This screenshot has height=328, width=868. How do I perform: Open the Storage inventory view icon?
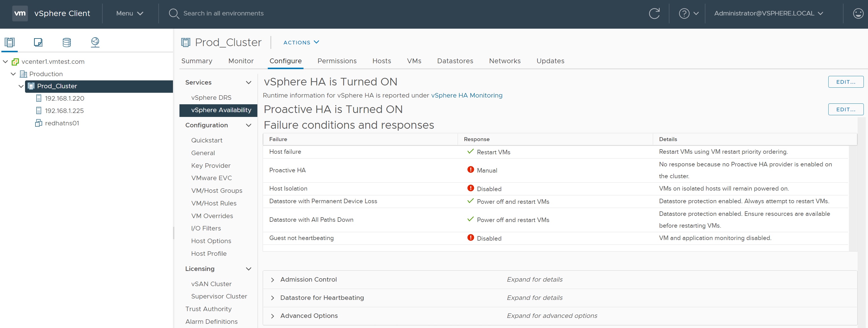67,42
